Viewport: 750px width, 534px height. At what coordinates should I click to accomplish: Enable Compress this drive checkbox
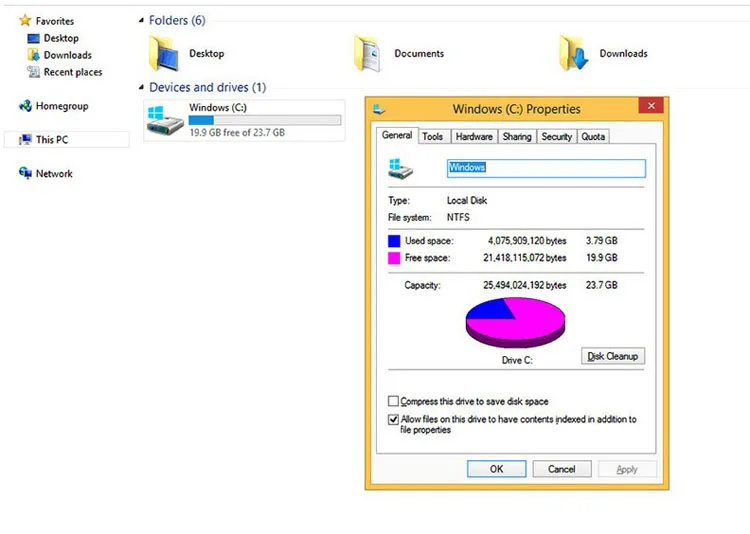pyautogui.click(x=393, y=401)
